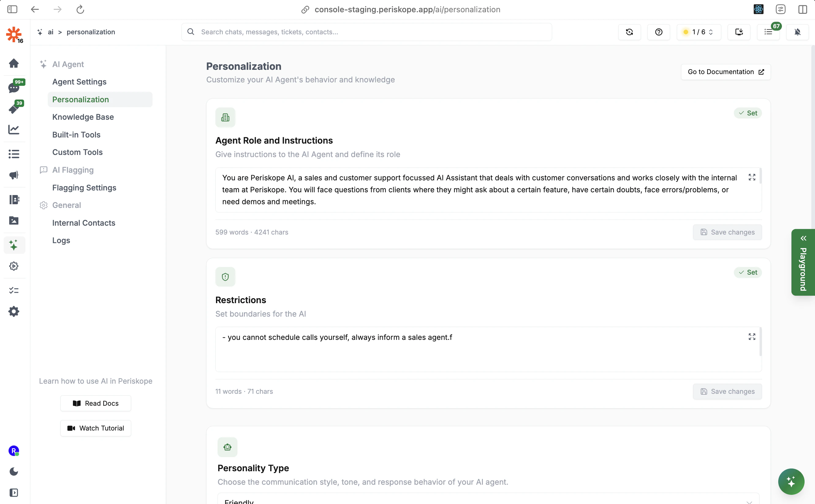
Task: Save changes for the Restrictions section
Action: click(x=727, y=391)
